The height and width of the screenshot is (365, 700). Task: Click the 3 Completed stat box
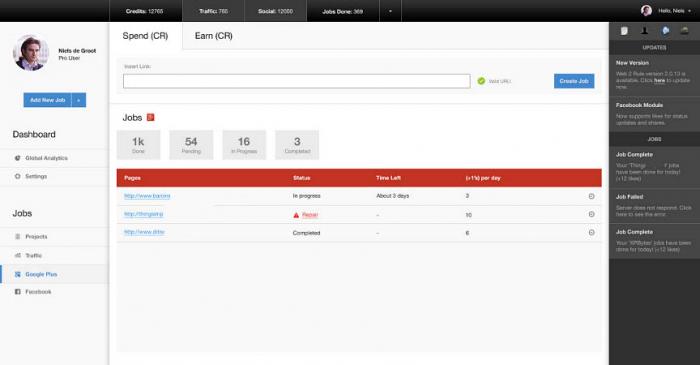[297, 145]
